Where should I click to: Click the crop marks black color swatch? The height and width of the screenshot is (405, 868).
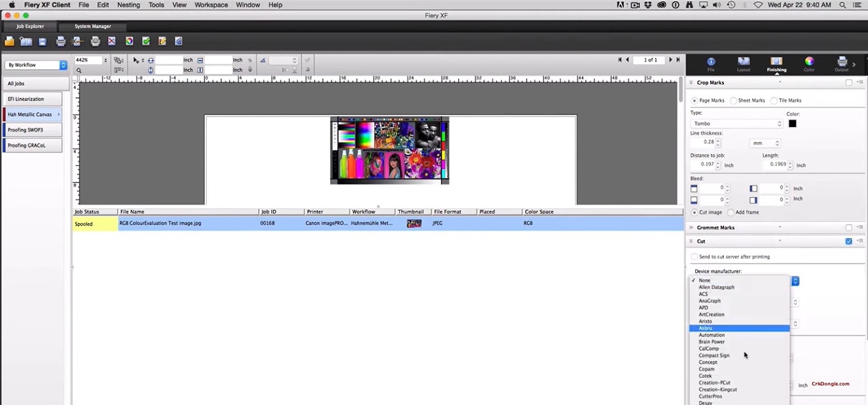pos(792,123)
